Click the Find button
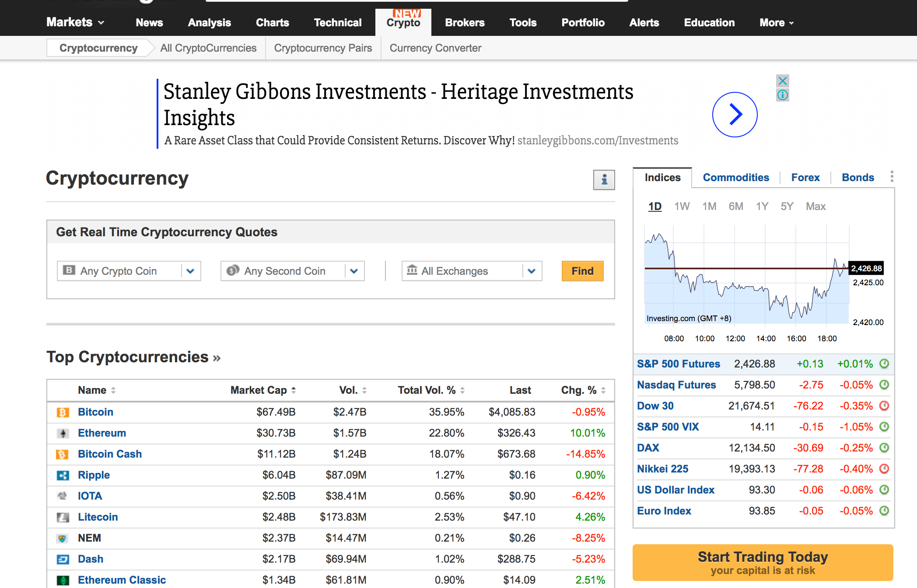Viewport: 917px width, 588px height. pyautogui.click(x=582, y=271)
